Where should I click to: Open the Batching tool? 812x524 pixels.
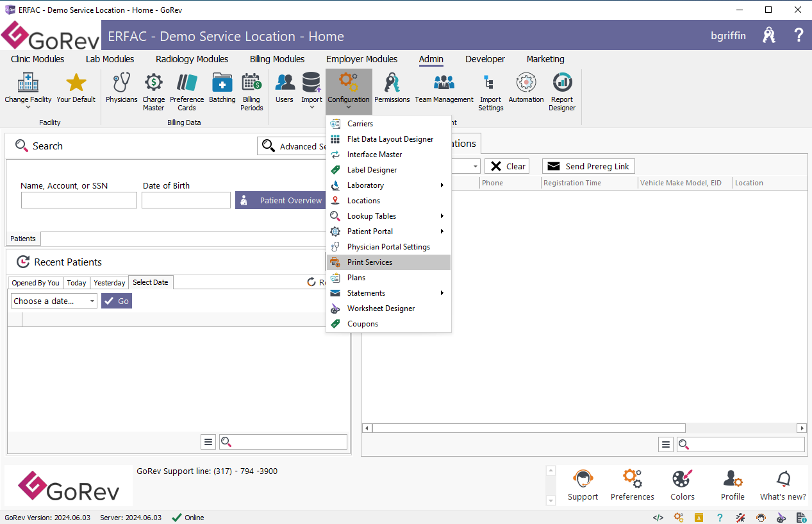coord(222,89)
